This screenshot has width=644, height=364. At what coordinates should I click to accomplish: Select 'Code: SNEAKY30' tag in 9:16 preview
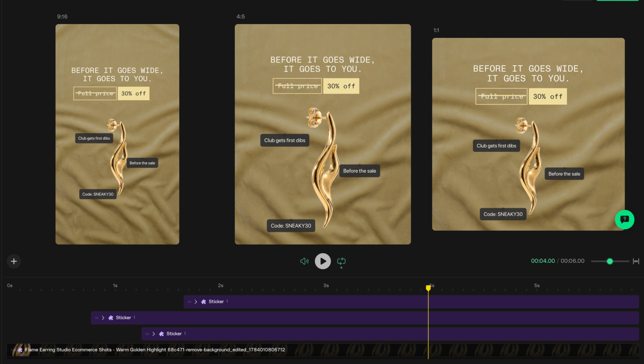coord(98,194)
